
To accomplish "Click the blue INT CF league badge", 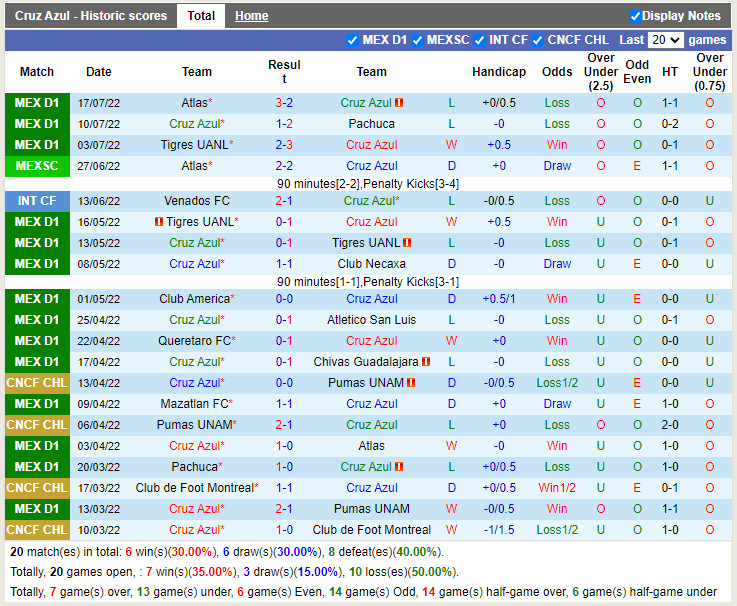I will [37, 201].
